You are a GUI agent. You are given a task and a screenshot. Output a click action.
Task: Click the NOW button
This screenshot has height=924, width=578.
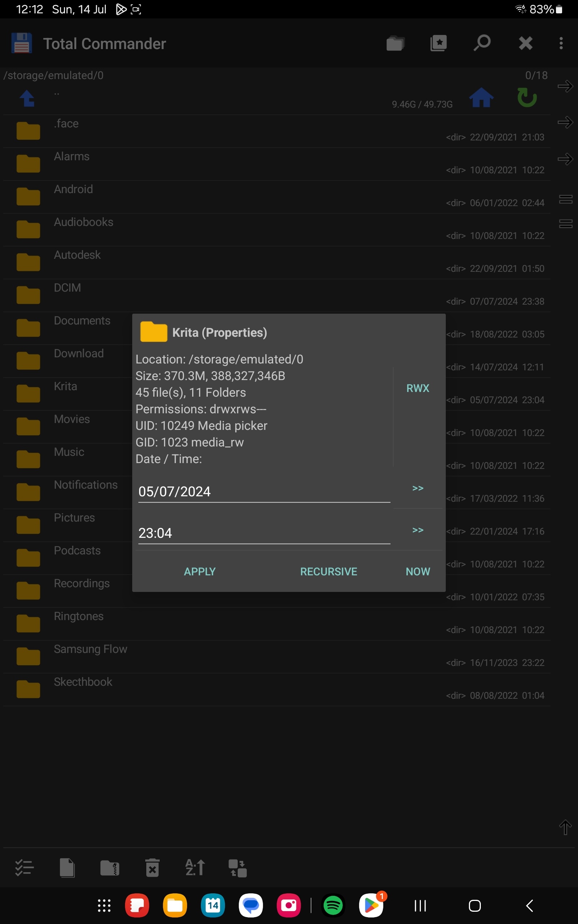click(x=418, y=571)
